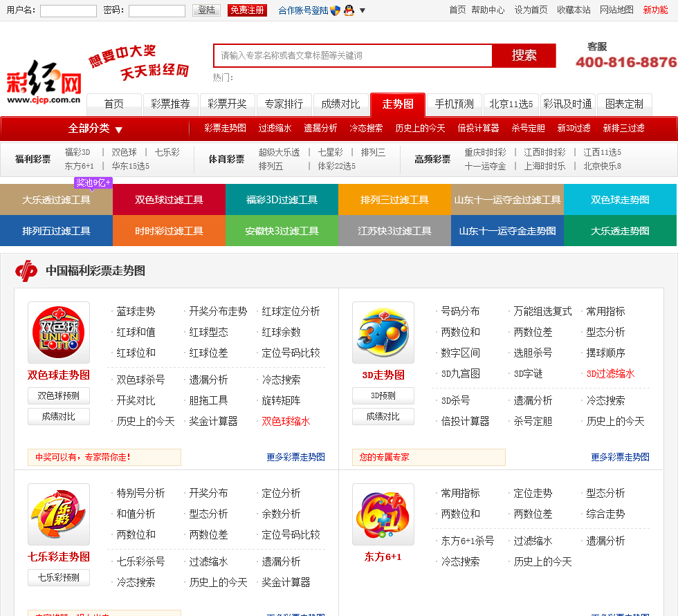The width and height of the screenshot is (678, 616).
Task: Open the 蓝球走势 link
Action: pos(136,311)
